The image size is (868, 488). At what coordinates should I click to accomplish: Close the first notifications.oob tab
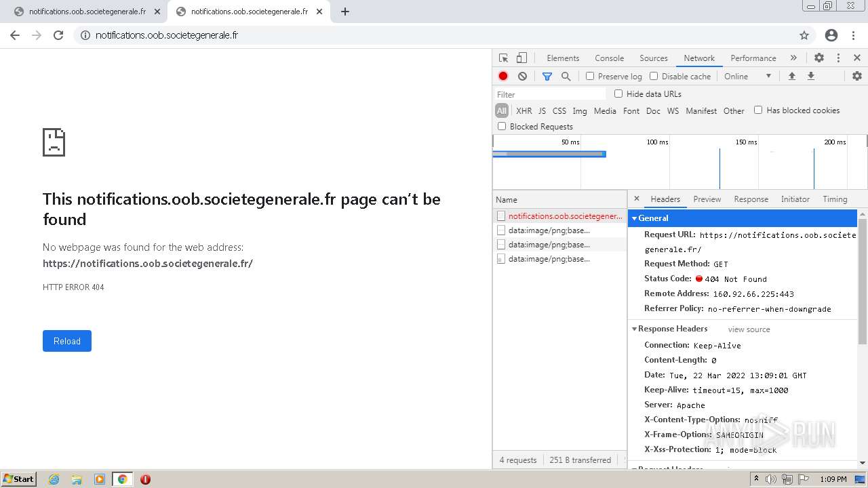click(x=157, y=12)
